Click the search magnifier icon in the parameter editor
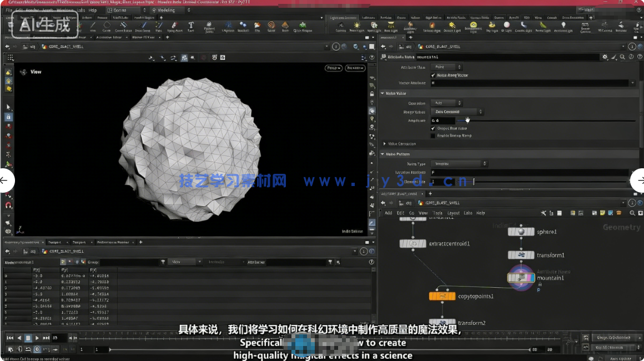 (x=622, y=57)
